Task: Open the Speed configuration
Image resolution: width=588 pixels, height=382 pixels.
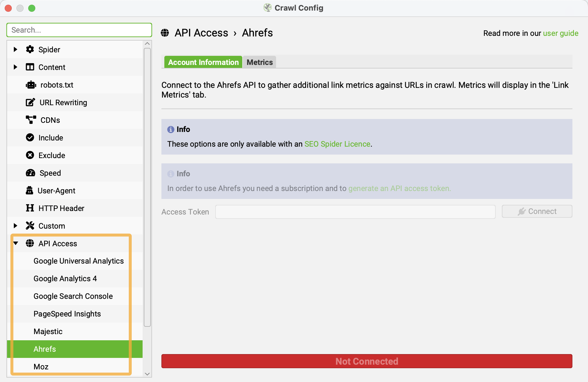Action: [75, 173]
